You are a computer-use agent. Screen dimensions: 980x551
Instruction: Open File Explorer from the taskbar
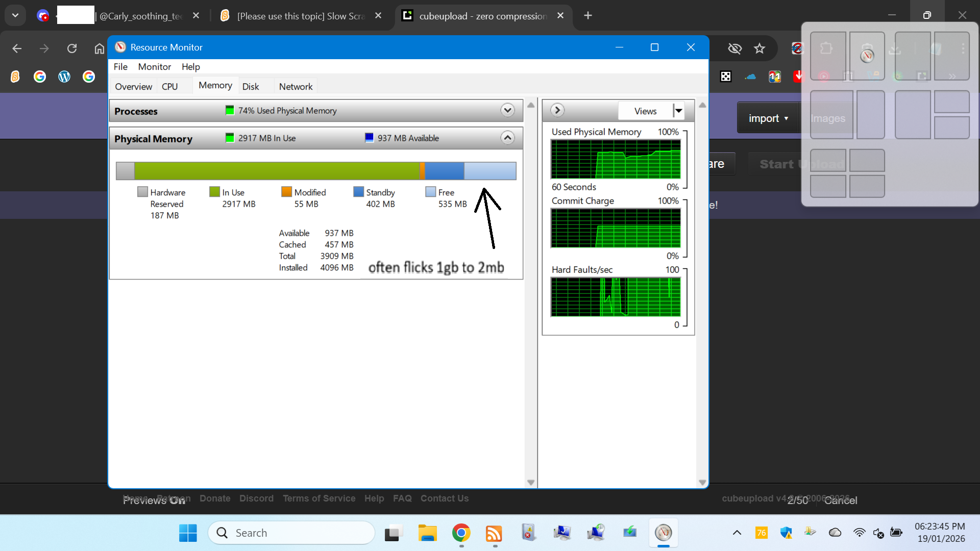point(427,533)
